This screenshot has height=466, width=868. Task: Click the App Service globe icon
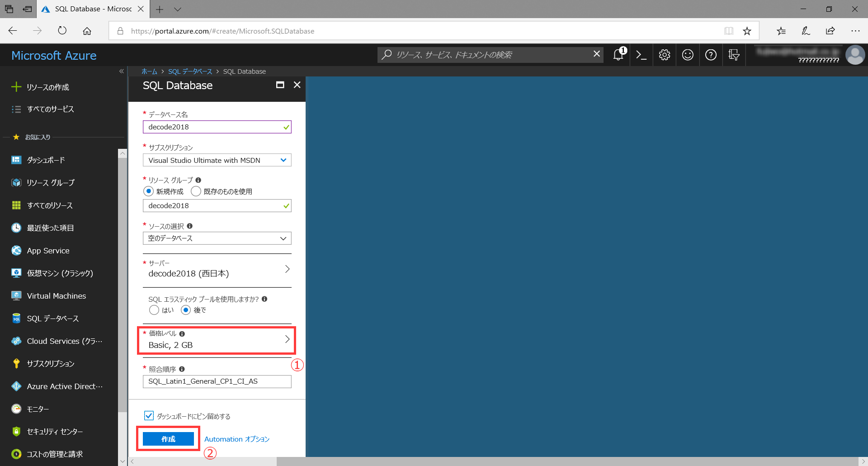16,250
